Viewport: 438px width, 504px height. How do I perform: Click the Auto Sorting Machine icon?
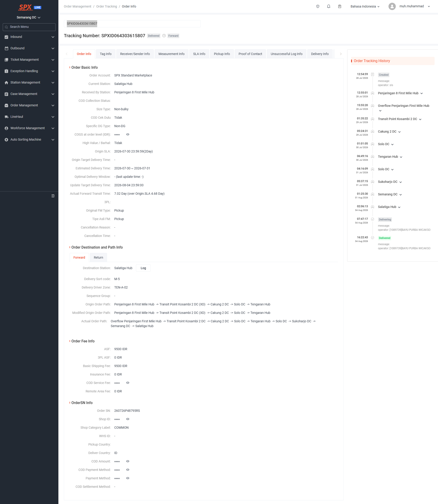[x=6, y=140]
